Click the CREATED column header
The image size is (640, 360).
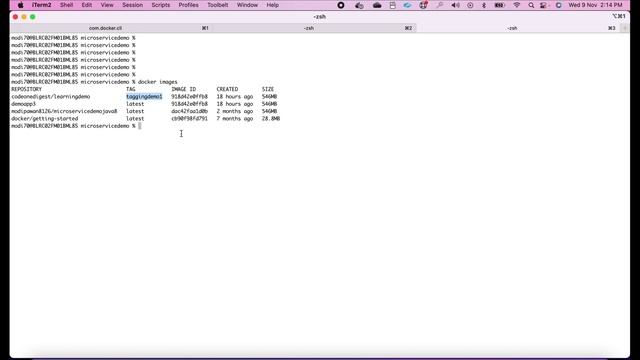pos(227,89)
